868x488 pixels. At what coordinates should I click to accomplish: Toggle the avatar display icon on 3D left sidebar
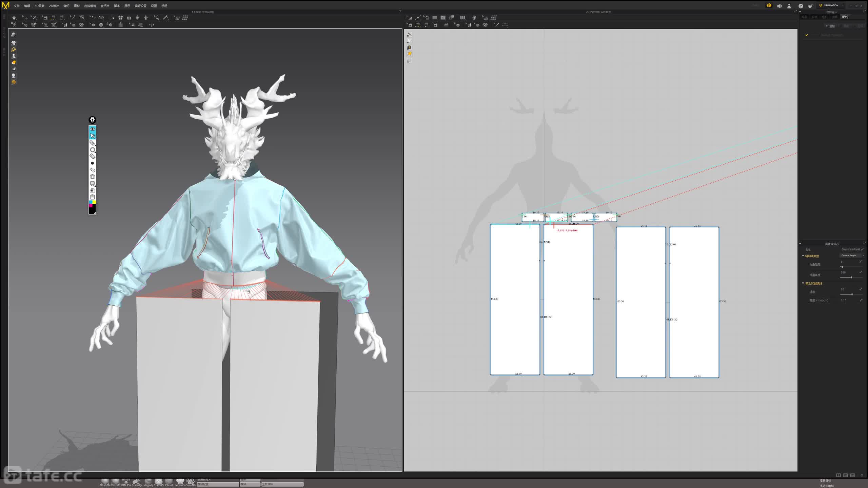pyautogui.click(x=14, y=56)
